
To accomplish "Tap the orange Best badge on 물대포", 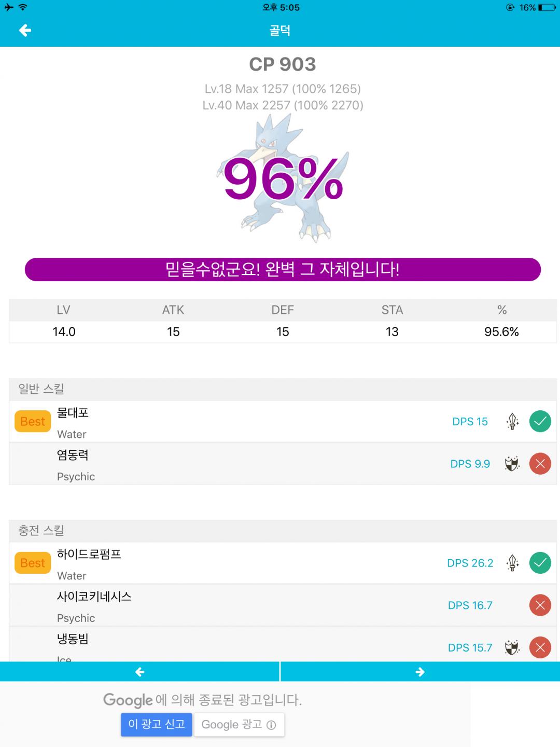I will 33,422.
